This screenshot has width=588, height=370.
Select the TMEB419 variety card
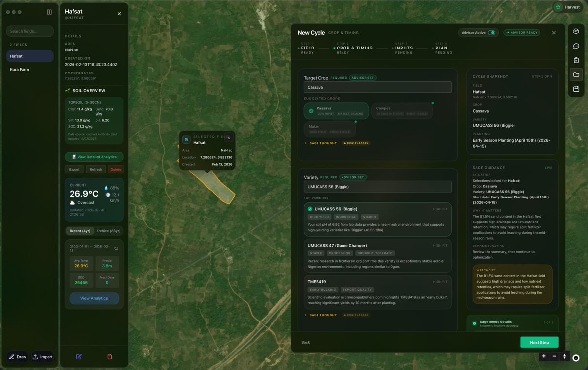[377, 292]
